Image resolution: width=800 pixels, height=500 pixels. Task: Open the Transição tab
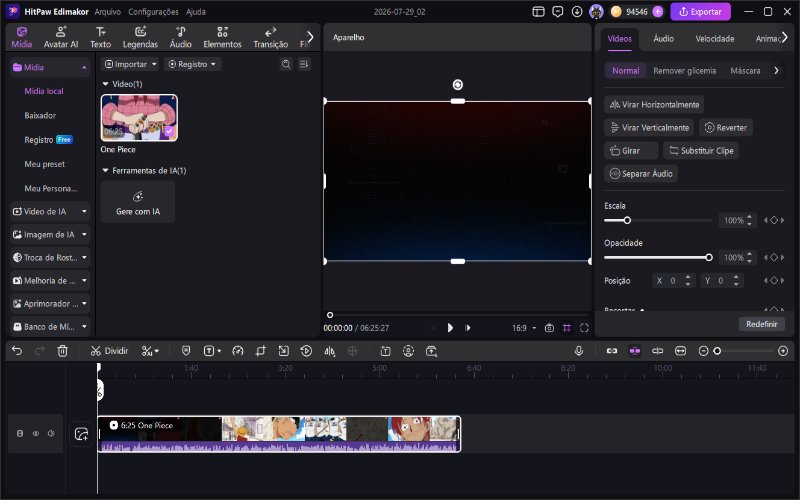270,38
